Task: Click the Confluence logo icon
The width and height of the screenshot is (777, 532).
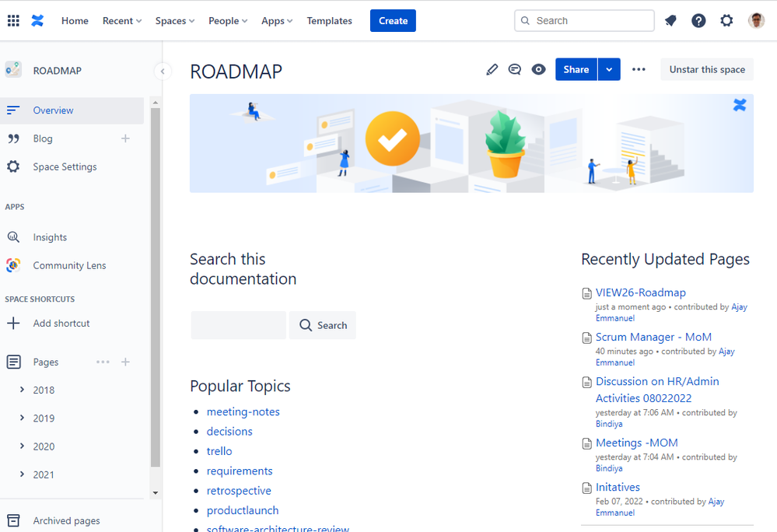Action: tap(37, 21)
